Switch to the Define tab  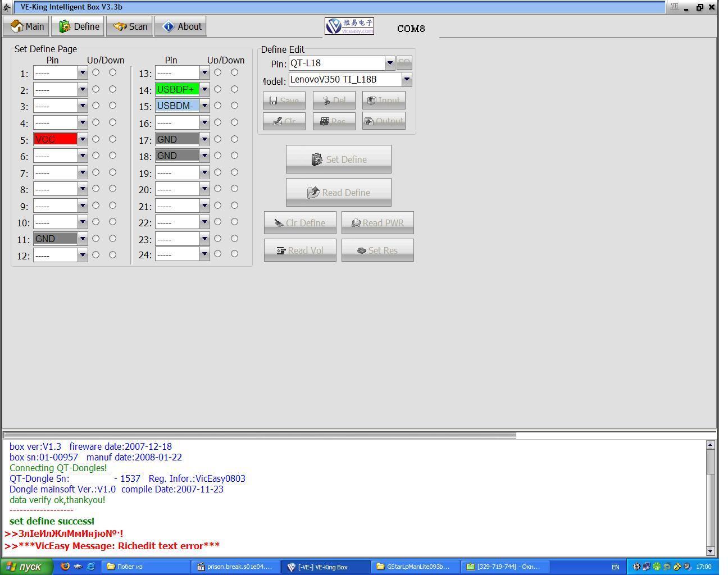[x=79, y=26]
